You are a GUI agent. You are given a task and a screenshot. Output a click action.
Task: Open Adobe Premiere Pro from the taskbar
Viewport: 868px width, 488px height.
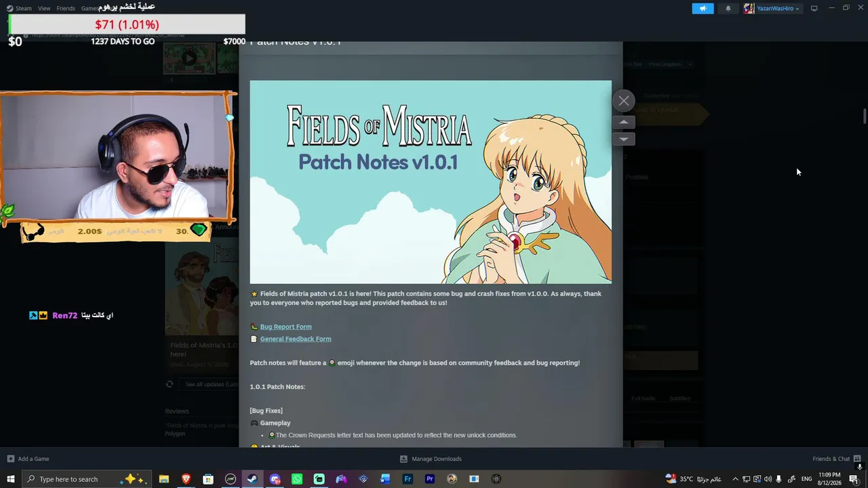tap(430, 479)
